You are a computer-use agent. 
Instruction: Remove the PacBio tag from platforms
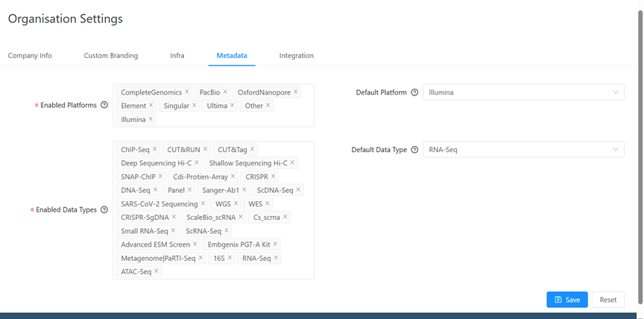coord(225,92)
